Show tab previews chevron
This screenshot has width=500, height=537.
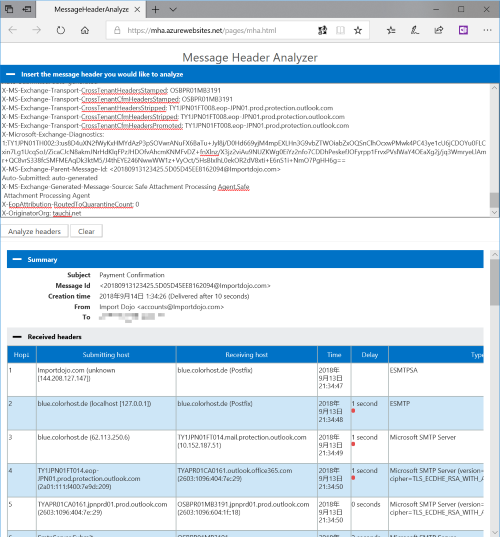[173, 10]
